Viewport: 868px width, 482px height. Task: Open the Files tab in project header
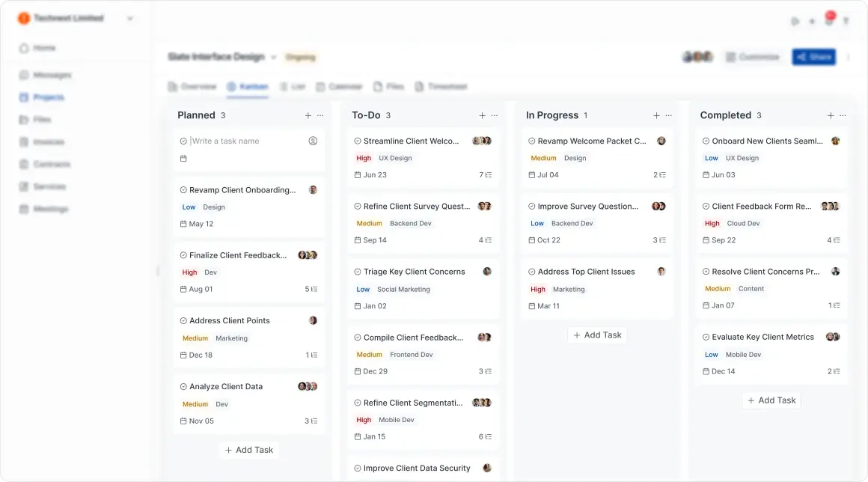388,87
